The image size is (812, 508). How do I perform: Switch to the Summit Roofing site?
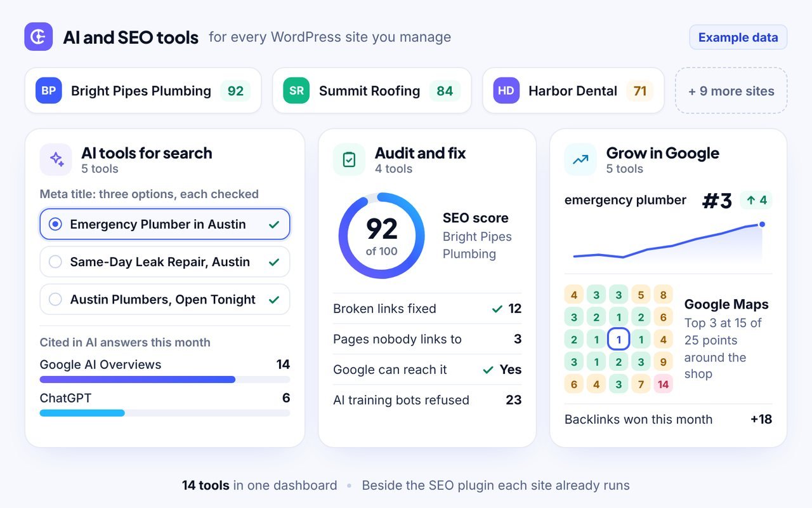click(x=372, y=91)
